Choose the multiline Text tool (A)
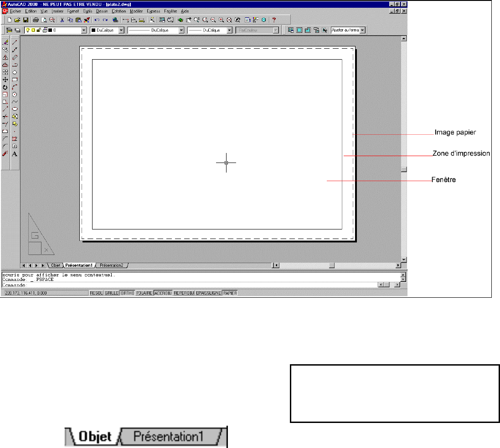Image resolution: width=500 pixels, height=448 pixels. [x=15, y=154]
